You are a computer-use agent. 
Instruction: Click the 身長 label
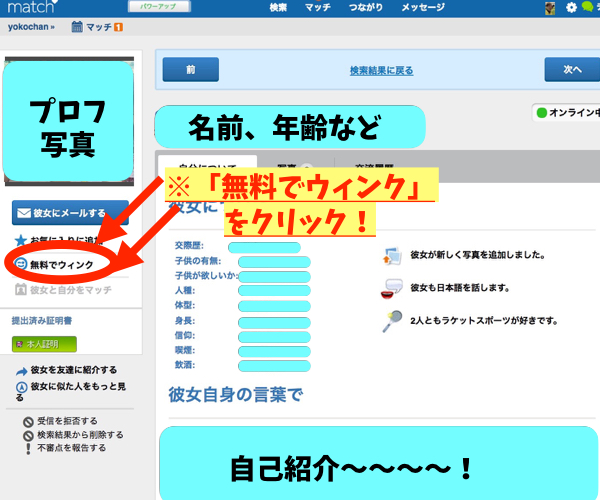coord(185,321)
